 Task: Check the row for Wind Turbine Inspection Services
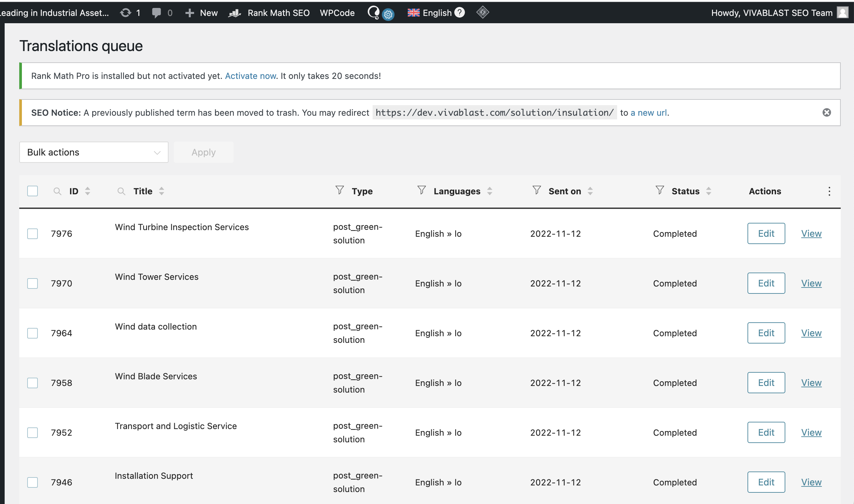33,234
